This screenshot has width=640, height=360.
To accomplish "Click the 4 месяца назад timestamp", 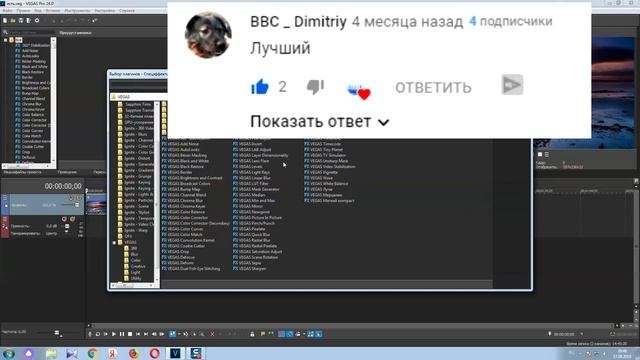I will [x=407, y=22].
